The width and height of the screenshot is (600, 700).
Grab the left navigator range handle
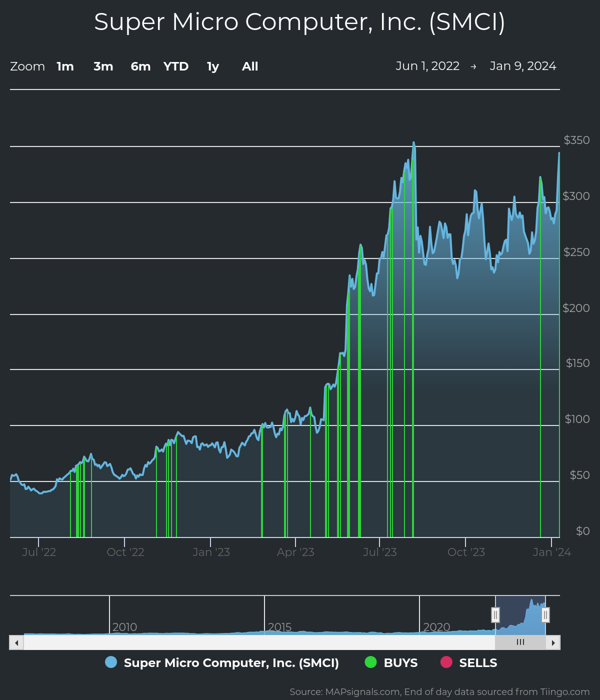495,614
